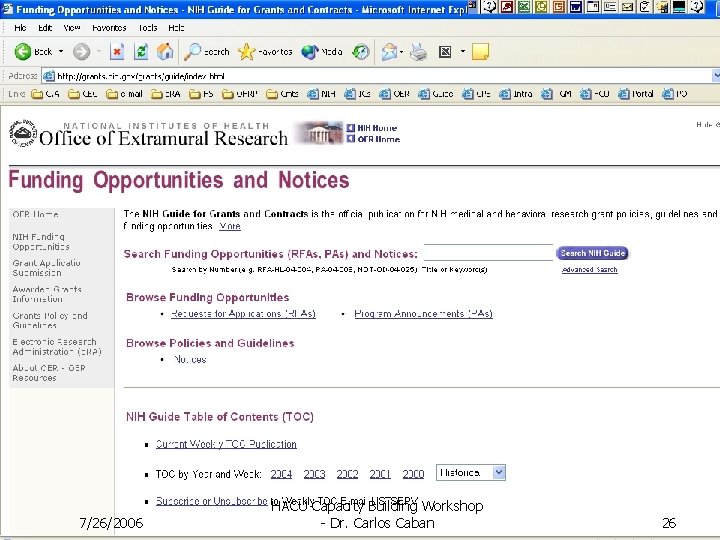Open the Portal link in Links bar
The width and height of the screenshot is (720, 540).
(636, 94)
